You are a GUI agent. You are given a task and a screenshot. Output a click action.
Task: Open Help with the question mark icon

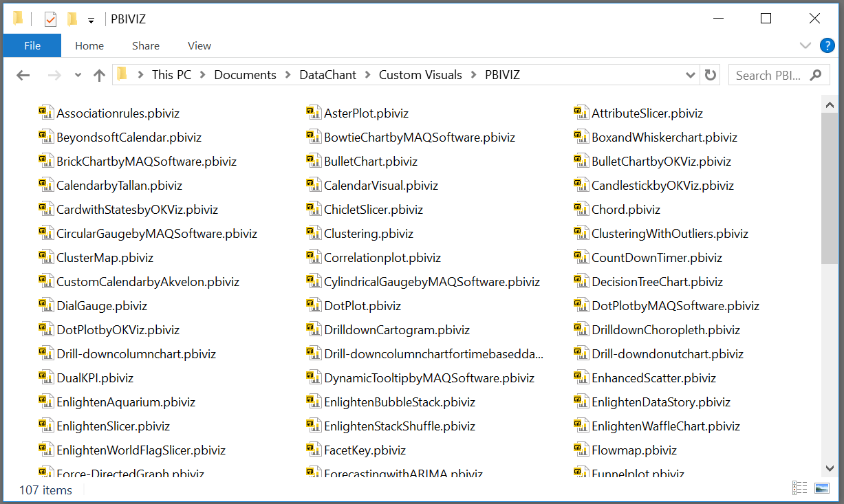[827, 45]
